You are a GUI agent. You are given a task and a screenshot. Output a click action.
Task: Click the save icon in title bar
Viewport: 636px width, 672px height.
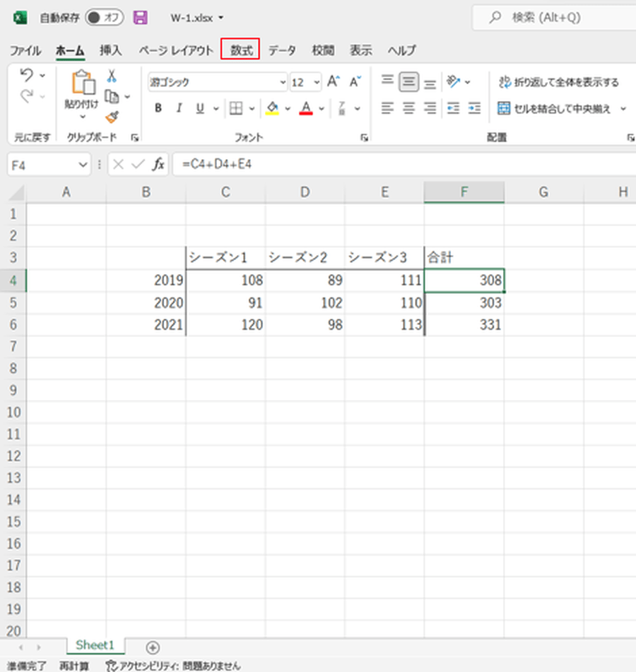pos(140,18)
